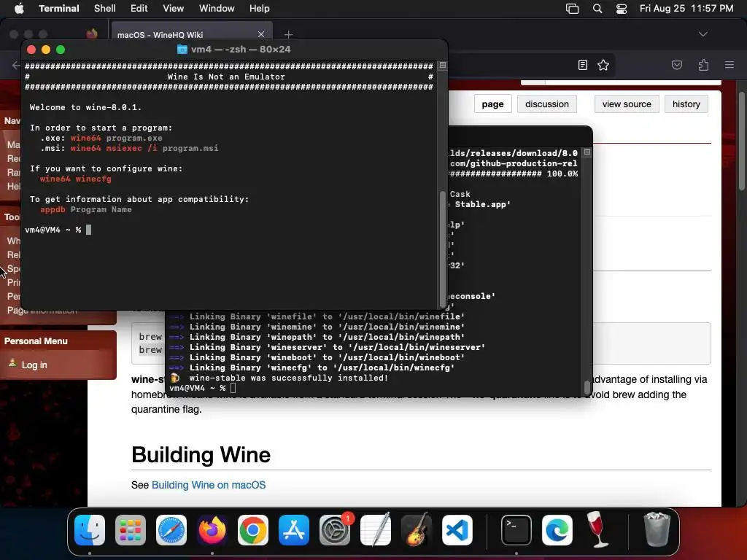747x560 pixels.
Task: Click the menu bar date and time
Action: pos(686,9)
